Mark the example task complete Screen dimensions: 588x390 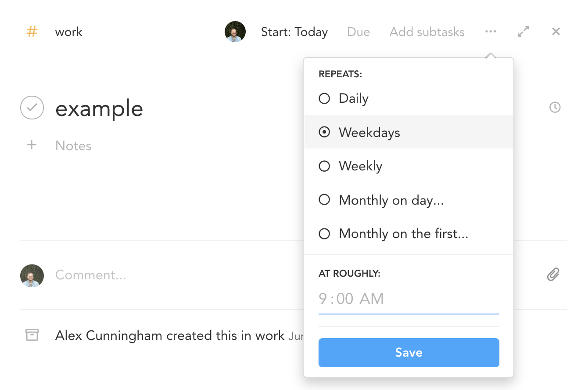point(32,108)
